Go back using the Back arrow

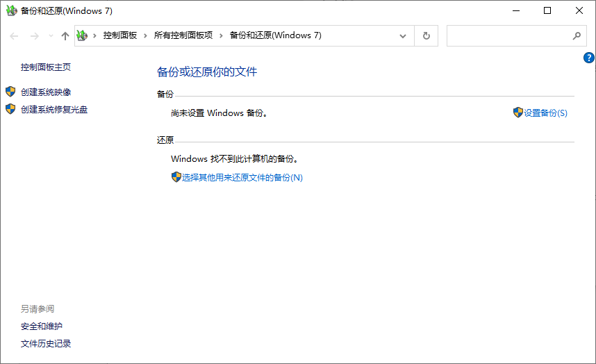click(x=14, y=36)
